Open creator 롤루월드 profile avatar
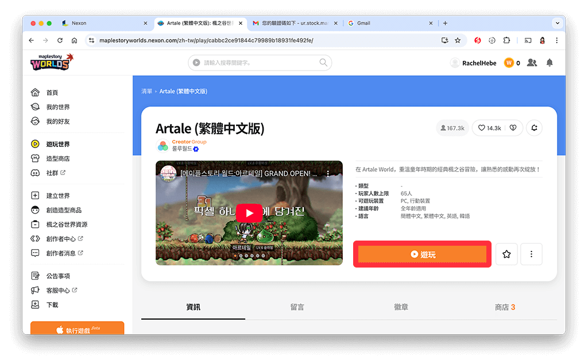The width and height of the screenshot is (588, 364). (163, 145)
